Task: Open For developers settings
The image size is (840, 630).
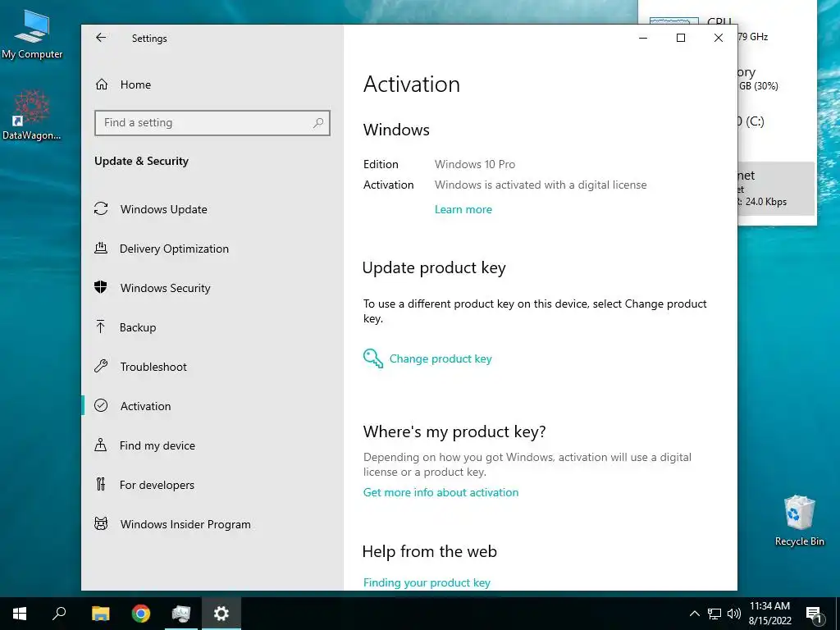Action: tap(157, 485)
